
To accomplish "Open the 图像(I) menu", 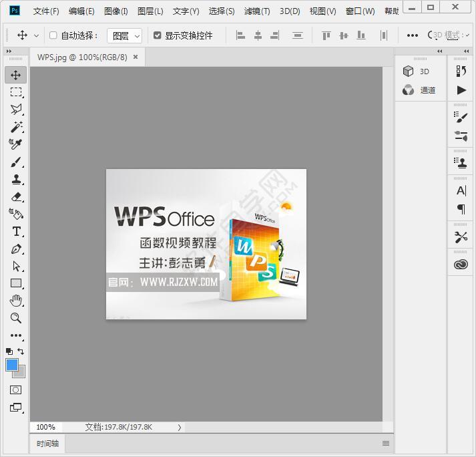I will [116, 11].
